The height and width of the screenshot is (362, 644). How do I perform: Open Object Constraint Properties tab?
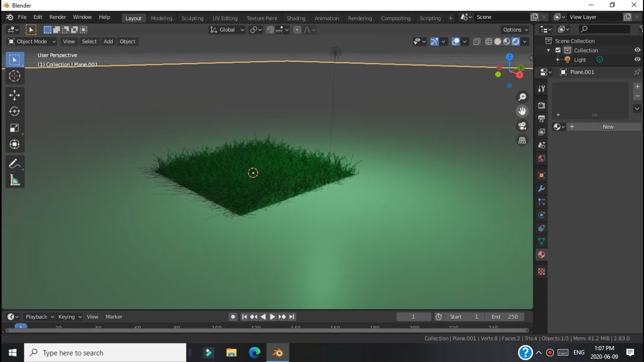pos(541,228)
